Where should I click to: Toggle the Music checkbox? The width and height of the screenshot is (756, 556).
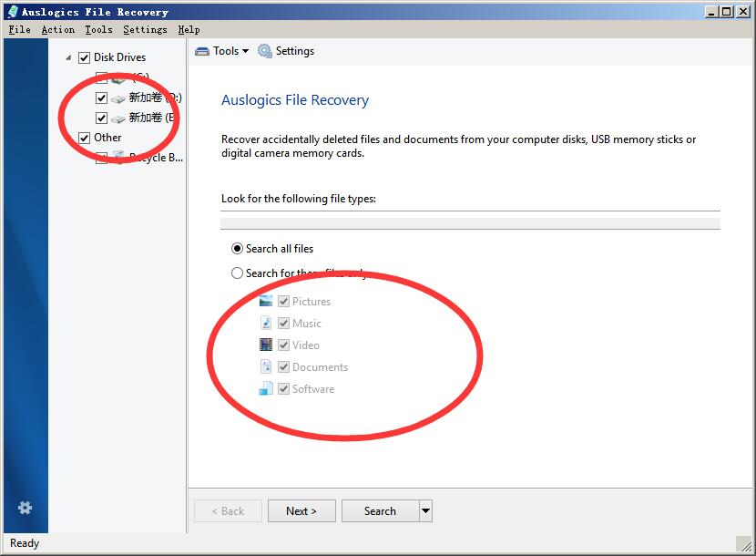coord(283,323)
